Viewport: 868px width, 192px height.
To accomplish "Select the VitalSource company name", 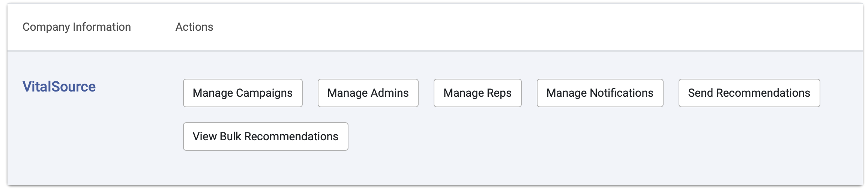I will pos(59,87).
